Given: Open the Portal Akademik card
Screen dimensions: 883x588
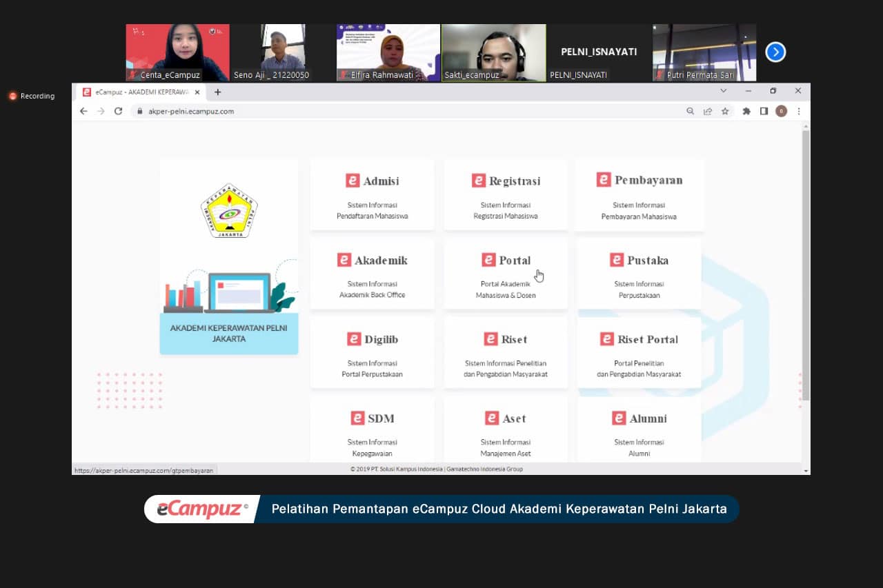Looking at the screenshot, I should click(x=506, y=274).
